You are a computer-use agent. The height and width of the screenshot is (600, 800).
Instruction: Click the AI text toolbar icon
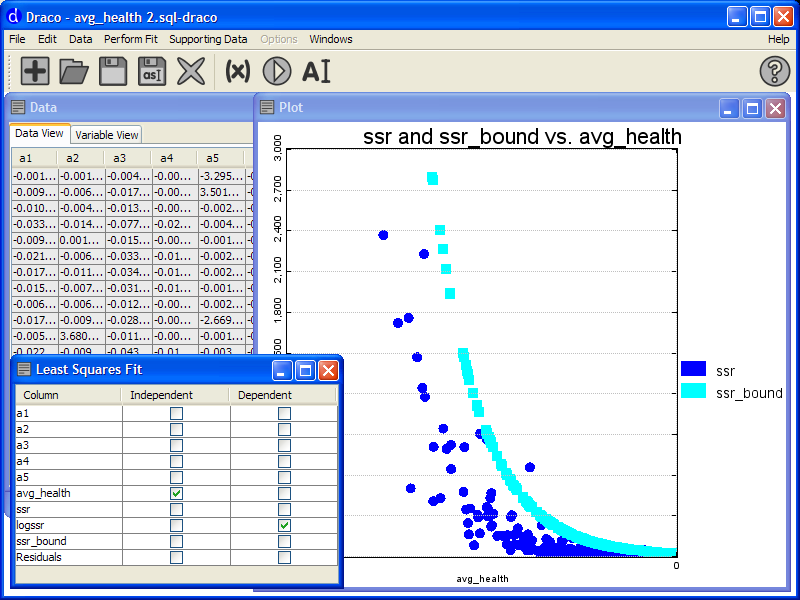(x=316, y=71)
